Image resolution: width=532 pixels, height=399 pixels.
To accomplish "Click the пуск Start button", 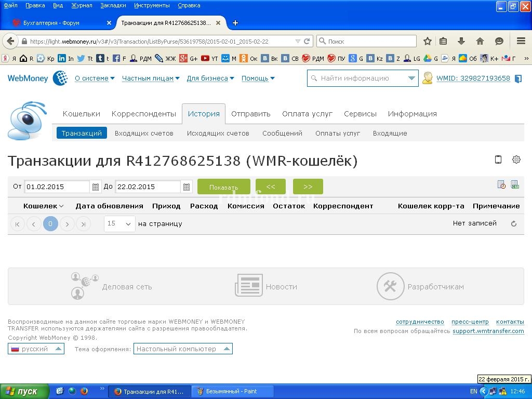I will point(24,392).
